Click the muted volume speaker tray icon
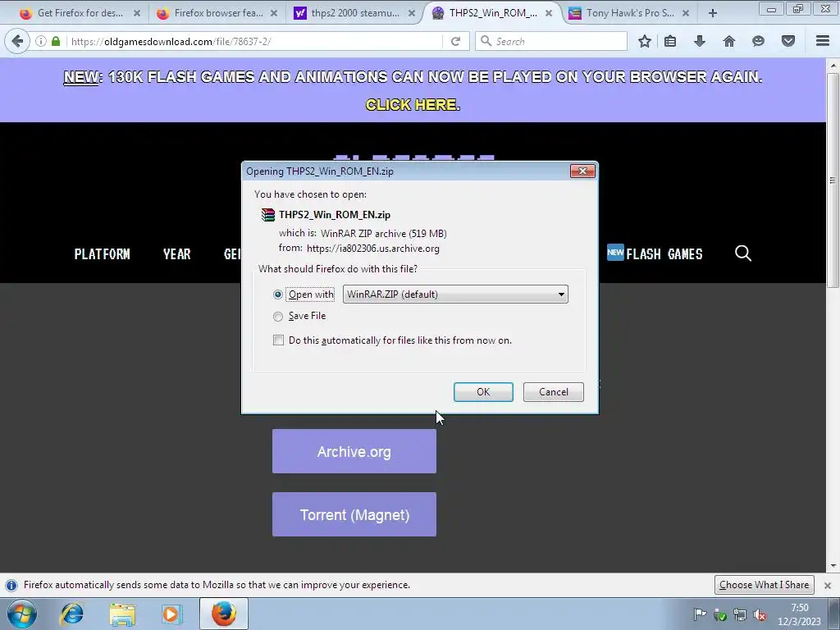This screenshot has height=630, width=840. [759, 614]
